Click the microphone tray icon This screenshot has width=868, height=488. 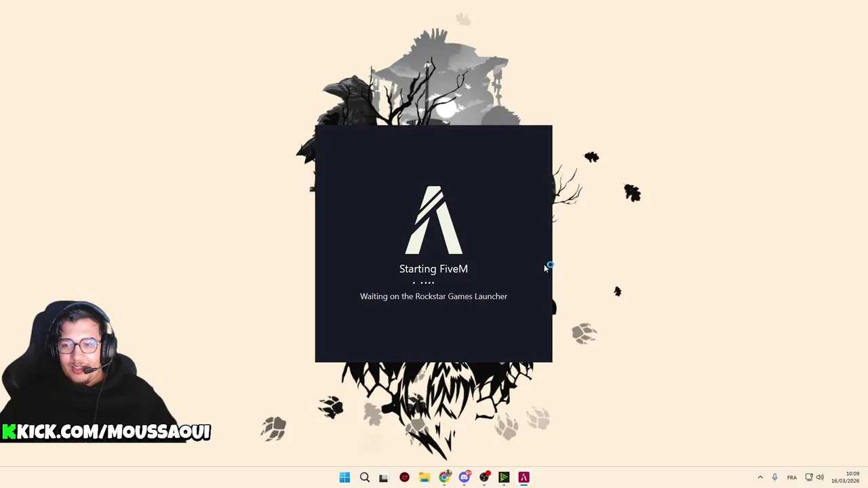(774, 477)
